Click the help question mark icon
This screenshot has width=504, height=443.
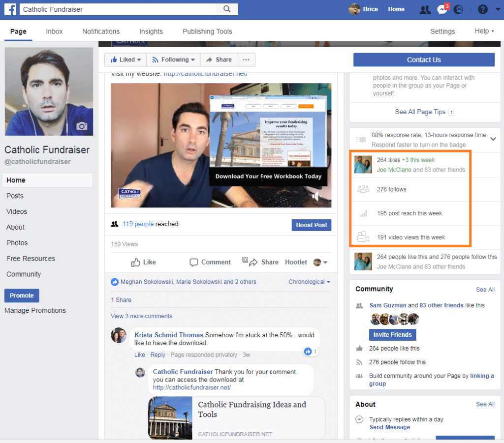tap(483, 9)
